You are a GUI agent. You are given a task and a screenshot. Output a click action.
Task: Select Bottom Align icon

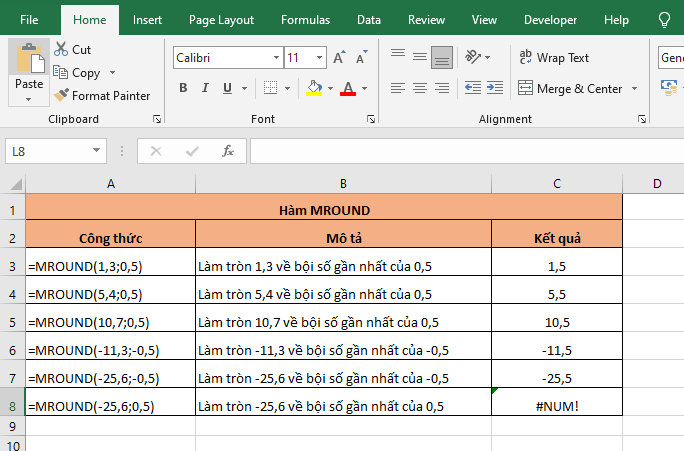coord(442,57)
